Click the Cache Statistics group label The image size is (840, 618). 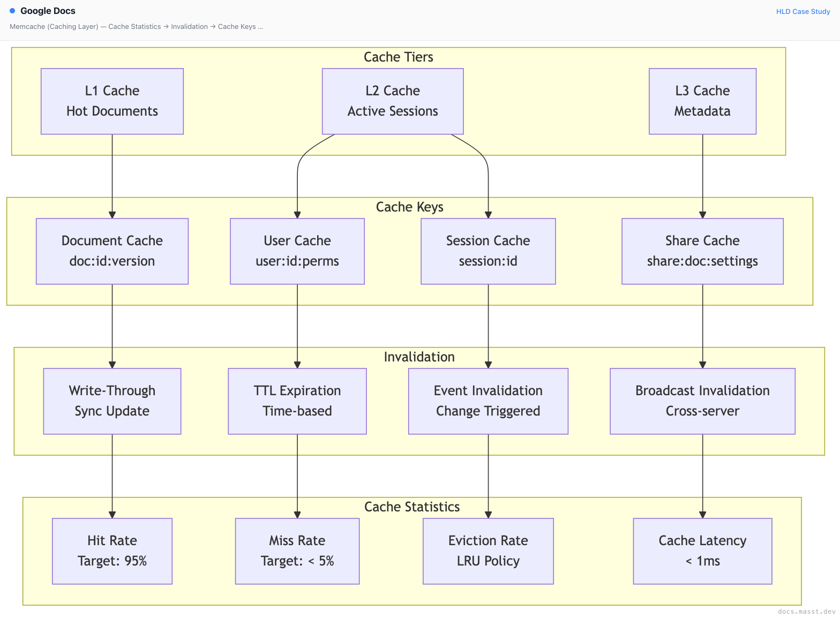pos(412,507)
